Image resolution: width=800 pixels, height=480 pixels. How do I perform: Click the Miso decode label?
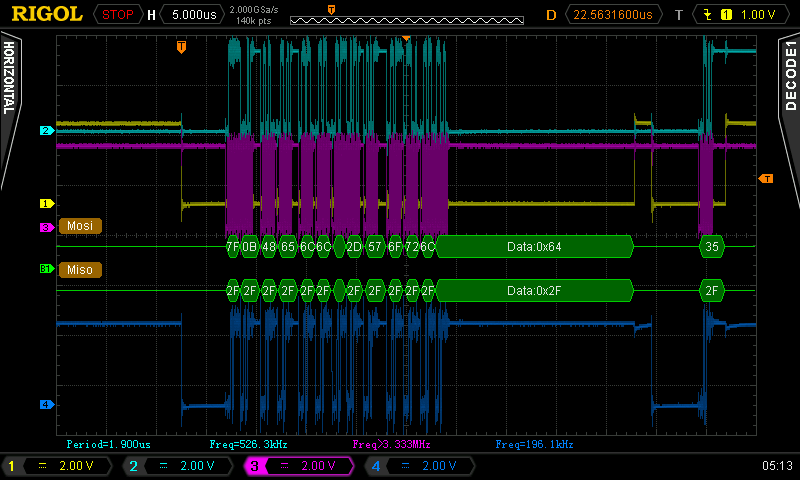point(80,270)
